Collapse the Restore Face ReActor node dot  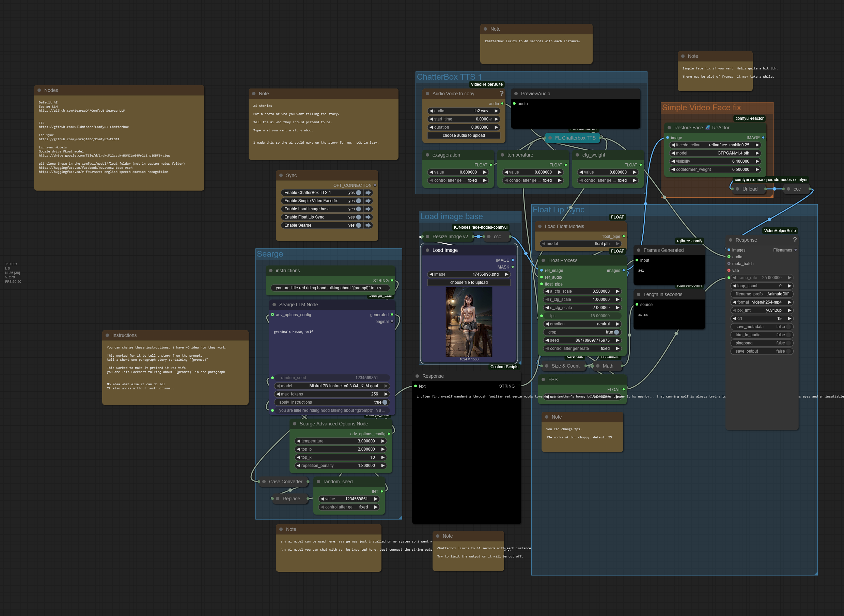click(x=669, y=128)
